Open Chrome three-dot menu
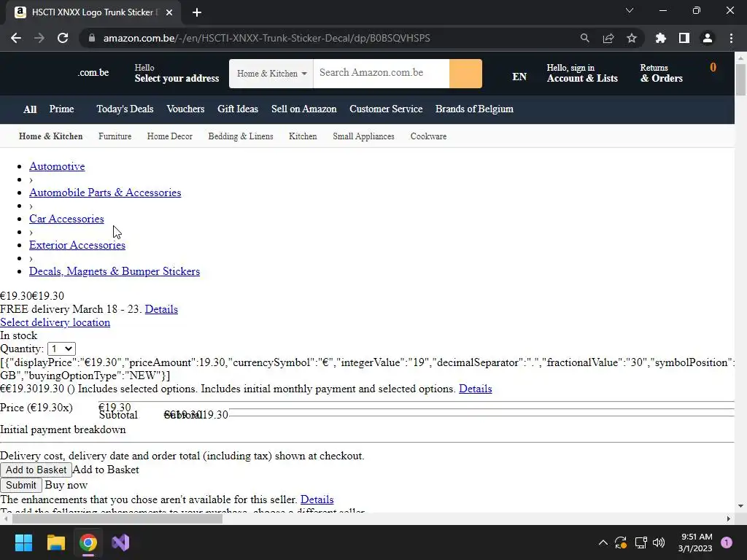This screenshot has height=560, width=747. point(731,38)
